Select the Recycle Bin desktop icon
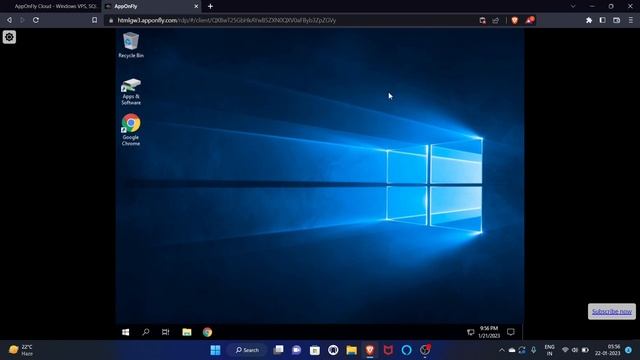The image size is (640, 360). coord(131,45)
